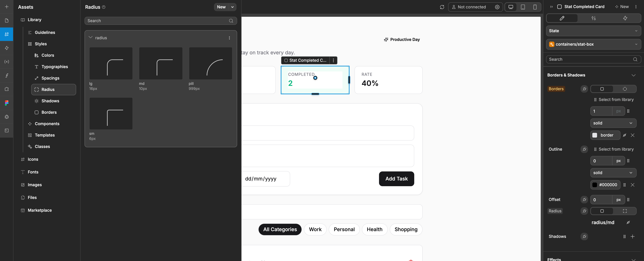Click the border color swatch
Viewport: 644px width, 261px height.
595,135
